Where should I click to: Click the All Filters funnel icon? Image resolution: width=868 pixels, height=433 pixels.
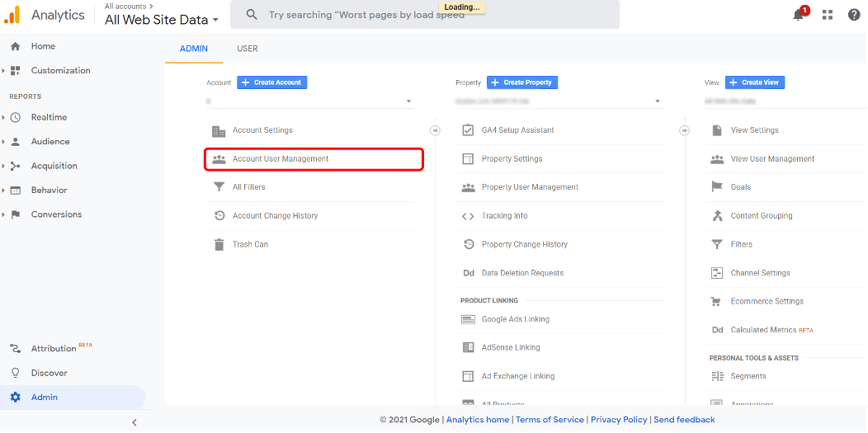point(219,187)
